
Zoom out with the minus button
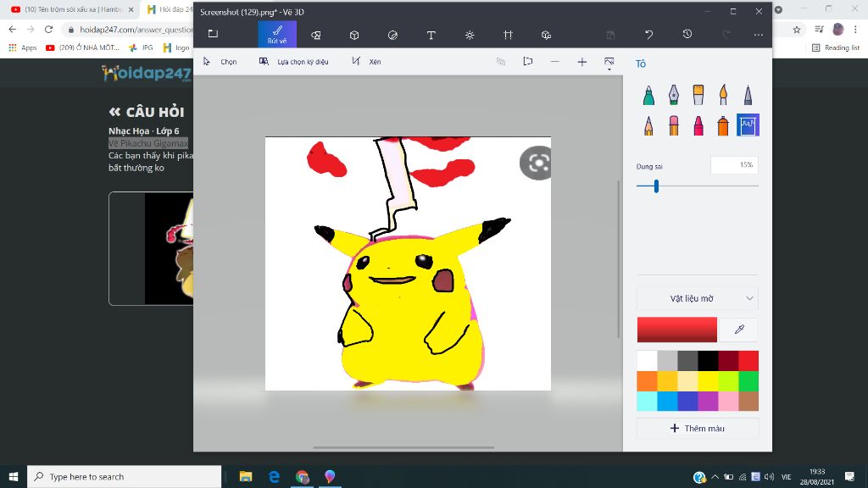[x=554, y=61]
